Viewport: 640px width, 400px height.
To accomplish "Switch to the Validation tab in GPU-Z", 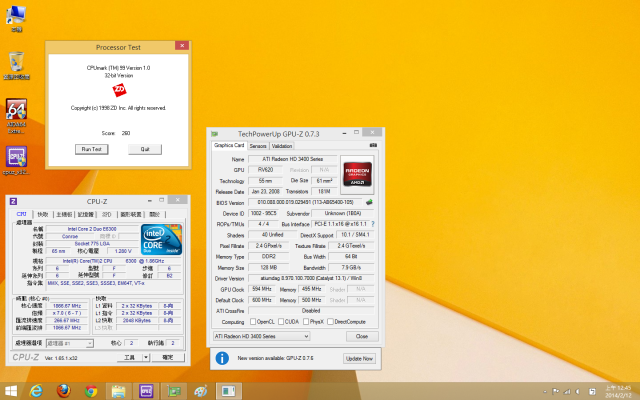I will pyautogui.click(x=282, y=146).
